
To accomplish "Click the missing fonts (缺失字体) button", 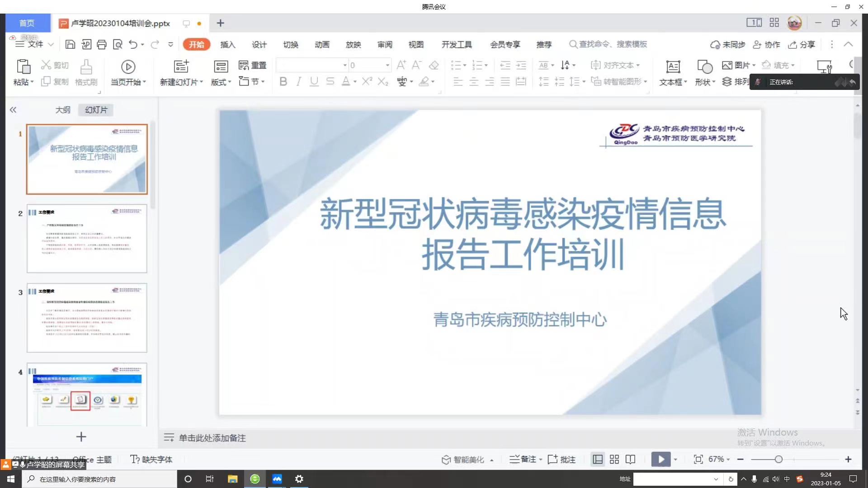I will coord(151,460).
